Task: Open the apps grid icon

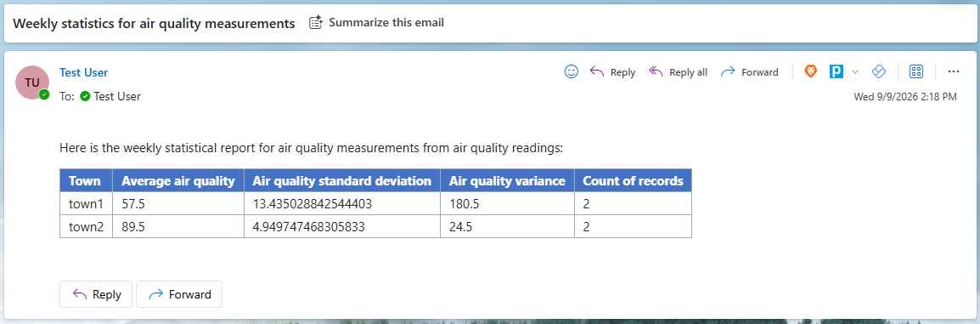Action: coord(916,72)
